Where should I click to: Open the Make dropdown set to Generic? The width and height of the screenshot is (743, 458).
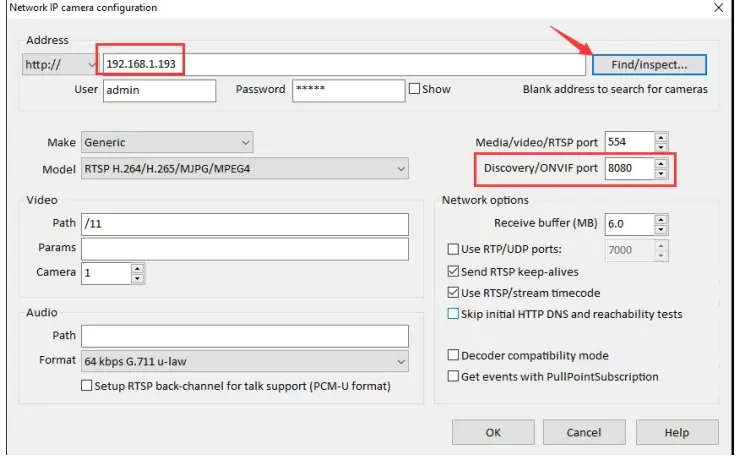[x=167, y=142]
